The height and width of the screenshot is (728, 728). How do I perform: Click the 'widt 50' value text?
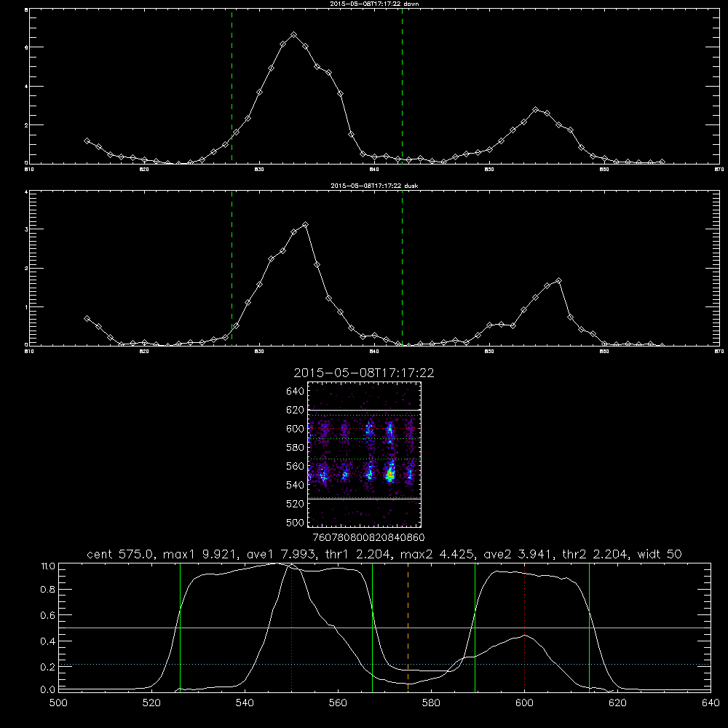pyautogui.click(x=660, y=554)
